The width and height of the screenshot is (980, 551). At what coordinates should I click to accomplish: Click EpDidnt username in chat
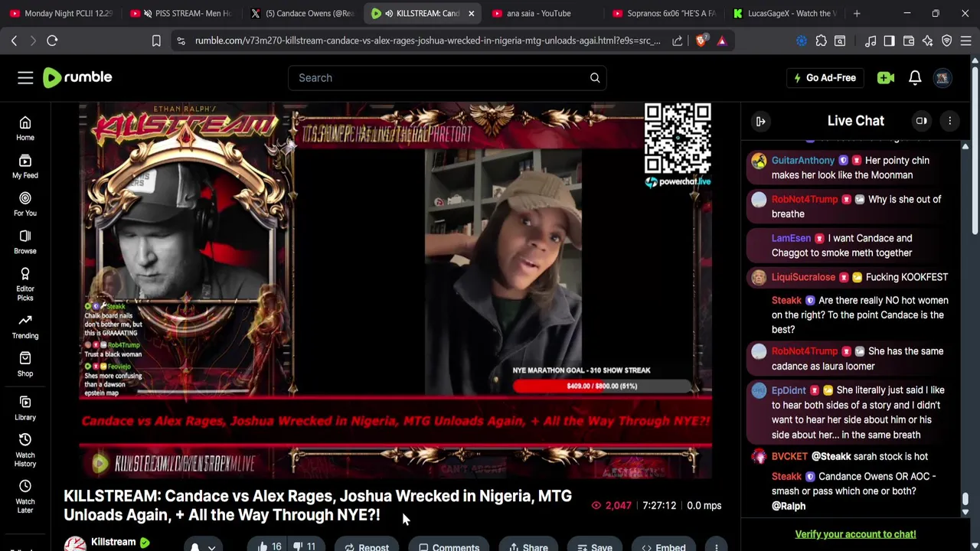pos(789,390)
